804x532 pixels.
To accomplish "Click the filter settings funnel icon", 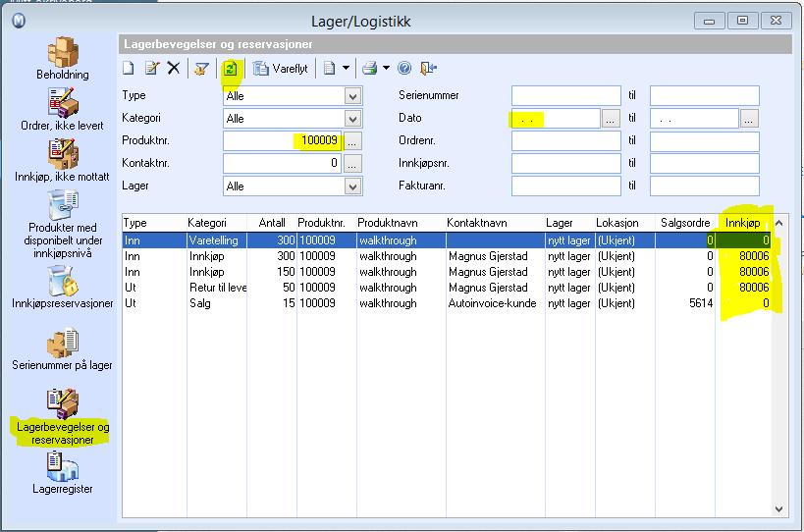I will coord(201,69).
